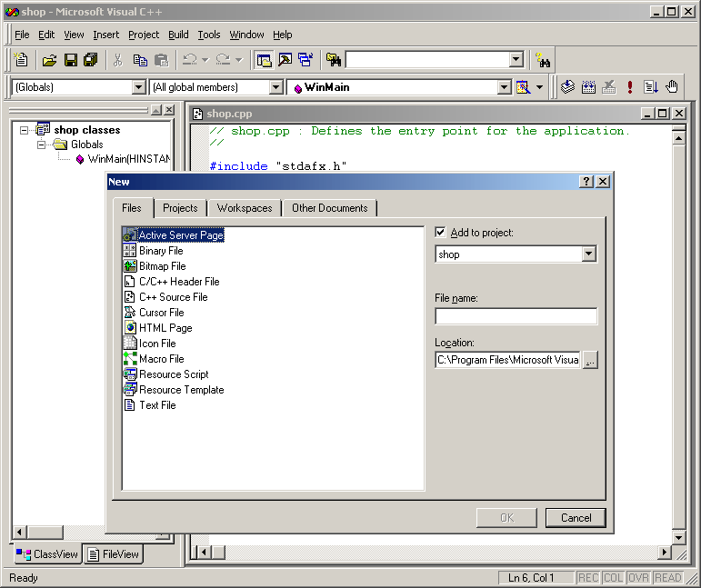The width and height of the screenshot is (701, 588).
Task: Click the Location browse button
Action: pyautogui.click(x=590, y=360)
